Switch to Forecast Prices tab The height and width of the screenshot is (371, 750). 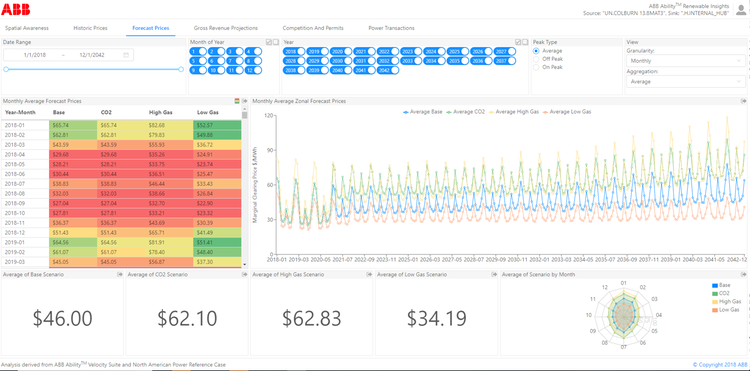151,28
